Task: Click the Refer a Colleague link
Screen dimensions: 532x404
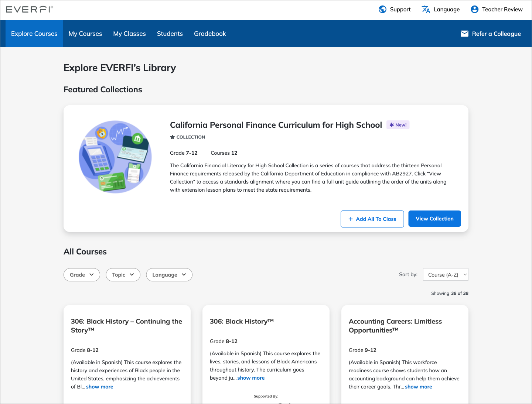Action: (496, 34)
